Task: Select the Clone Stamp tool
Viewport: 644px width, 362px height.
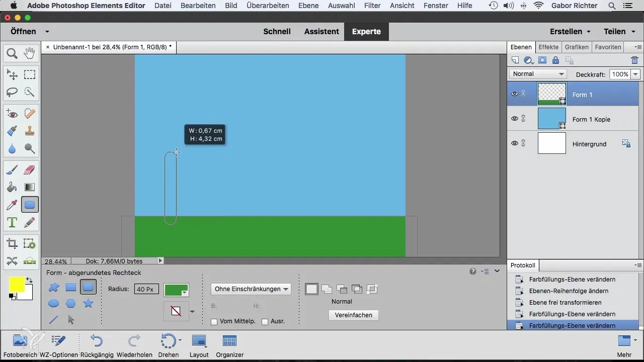Action: [x=30, y=131]
